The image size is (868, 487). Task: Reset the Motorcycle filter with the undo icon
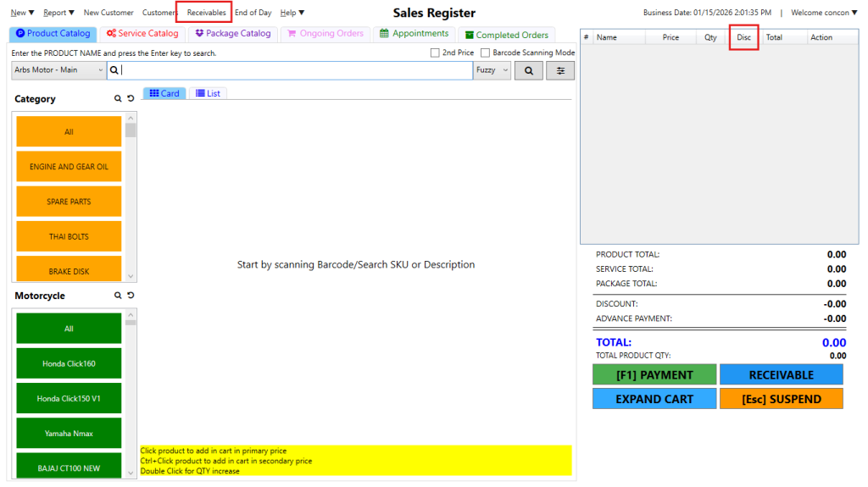131,296
